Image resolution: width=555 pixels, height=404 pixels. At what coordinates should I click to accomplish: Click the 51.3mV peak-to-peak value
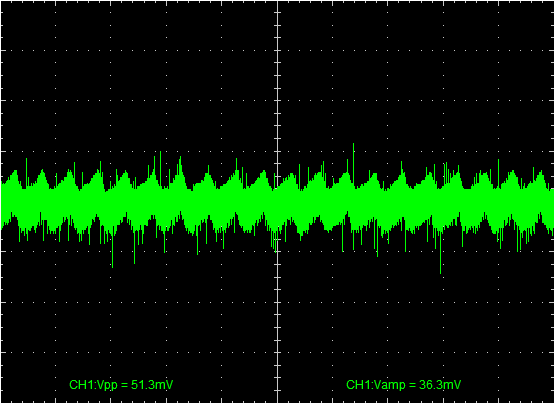[152, 385]
